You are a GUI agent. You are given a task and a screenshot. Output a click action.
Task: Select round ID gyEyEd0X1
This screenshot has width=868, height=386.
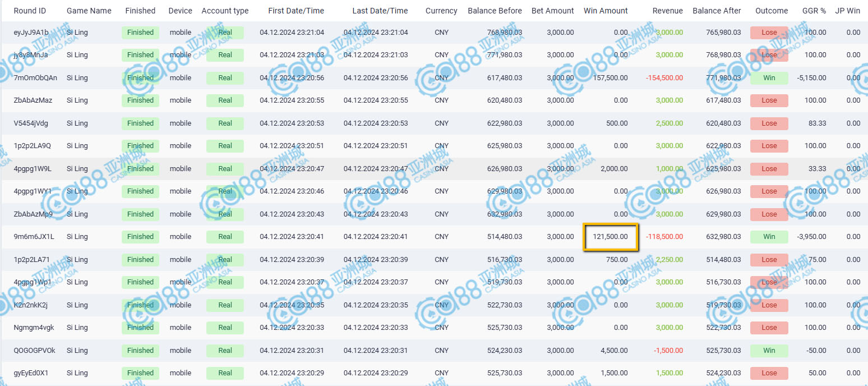click(31, 373)
